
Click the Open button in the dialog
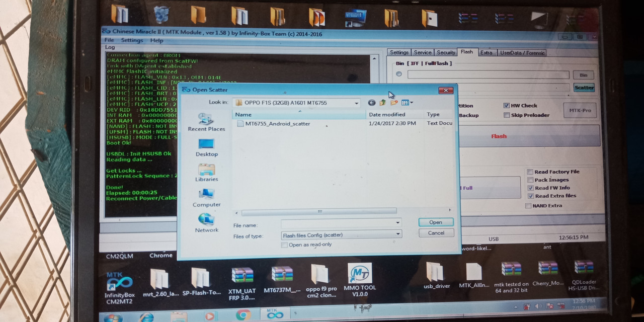point(436,222)
